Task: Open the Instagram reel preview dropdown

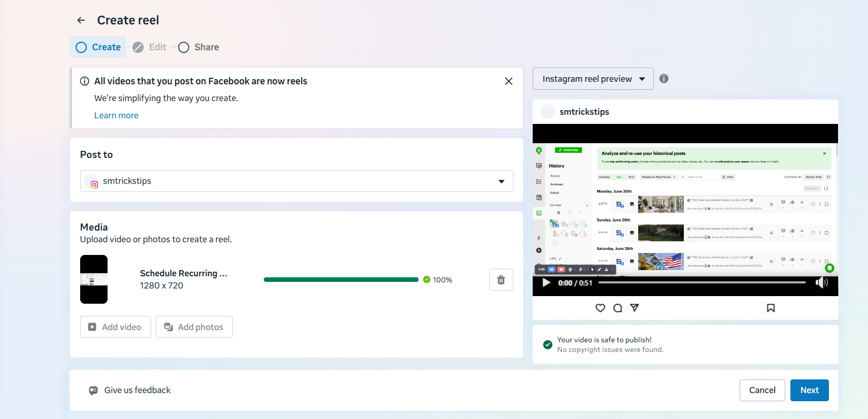Action: coord(593,79)
